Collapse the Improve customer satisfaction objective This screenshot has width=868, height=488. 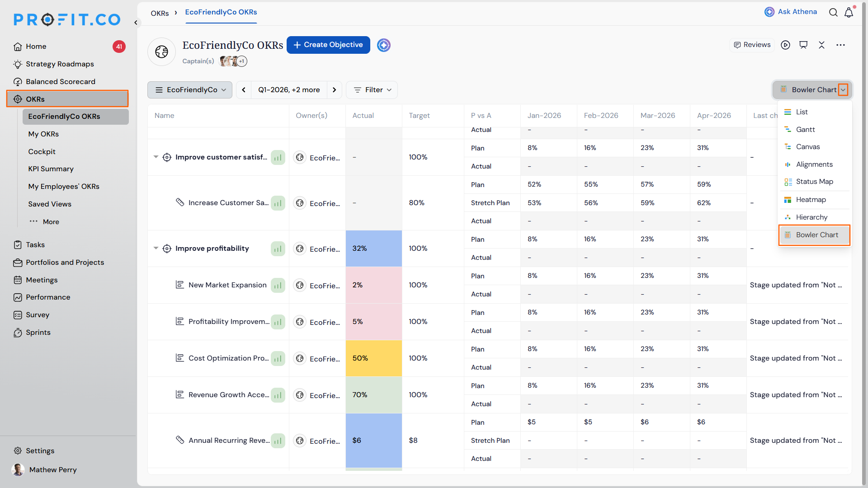156,157
